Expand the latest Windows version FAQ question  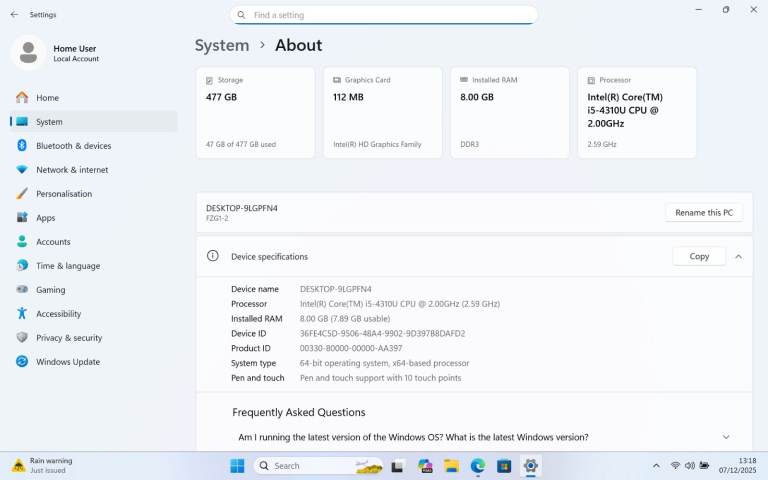tap(726, 437)
